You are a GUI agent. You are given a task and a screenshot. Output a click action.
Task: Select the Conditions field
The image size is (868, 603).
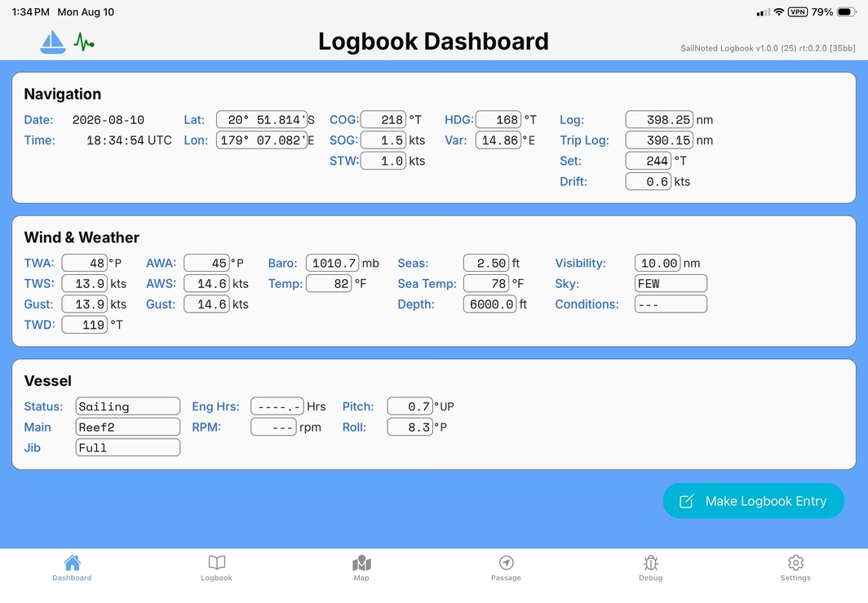671,304
